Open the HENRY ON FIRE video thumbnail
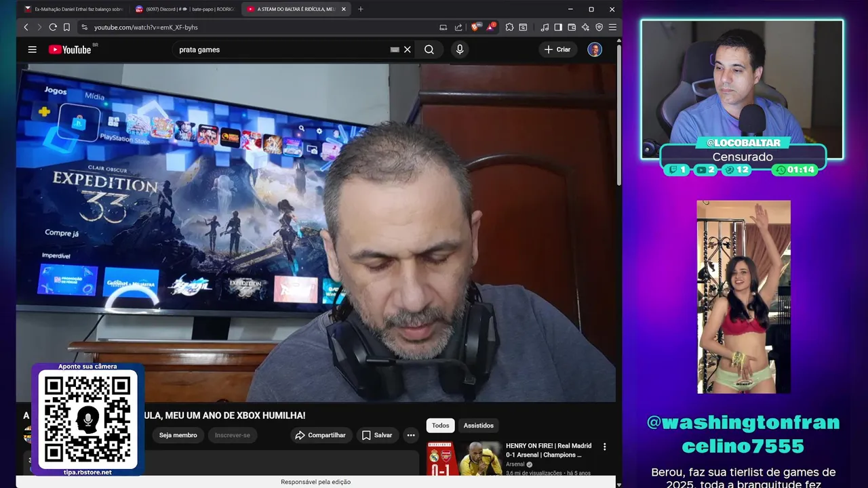Viewport: 868px width, 488px height. coord(464,459)
